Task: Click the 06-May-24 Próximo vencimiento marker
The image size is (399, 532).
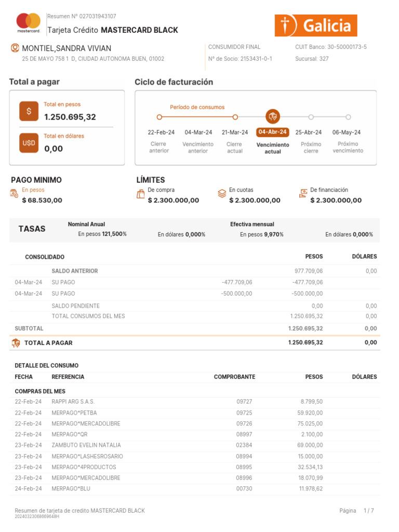Action: tap(348, 117)
